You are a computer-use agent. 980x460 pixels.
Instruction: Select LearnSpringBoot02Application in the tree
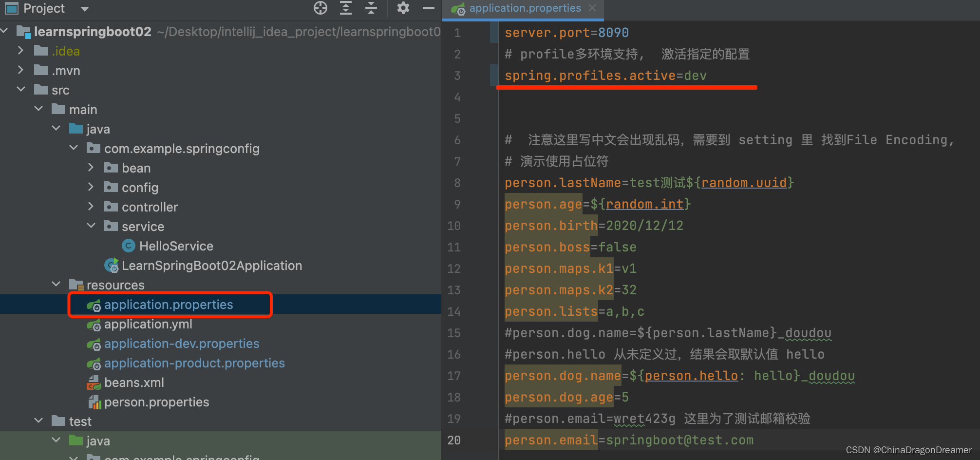pos(212,266)
